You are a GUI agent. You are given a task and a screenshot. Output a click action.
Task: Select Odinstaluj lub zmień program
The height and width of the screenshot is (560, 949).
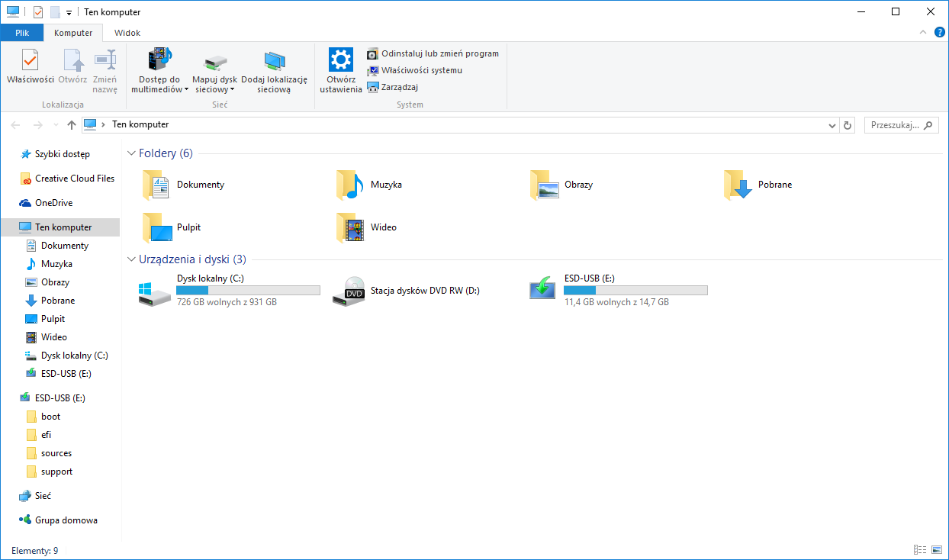[x=433, y=53]
